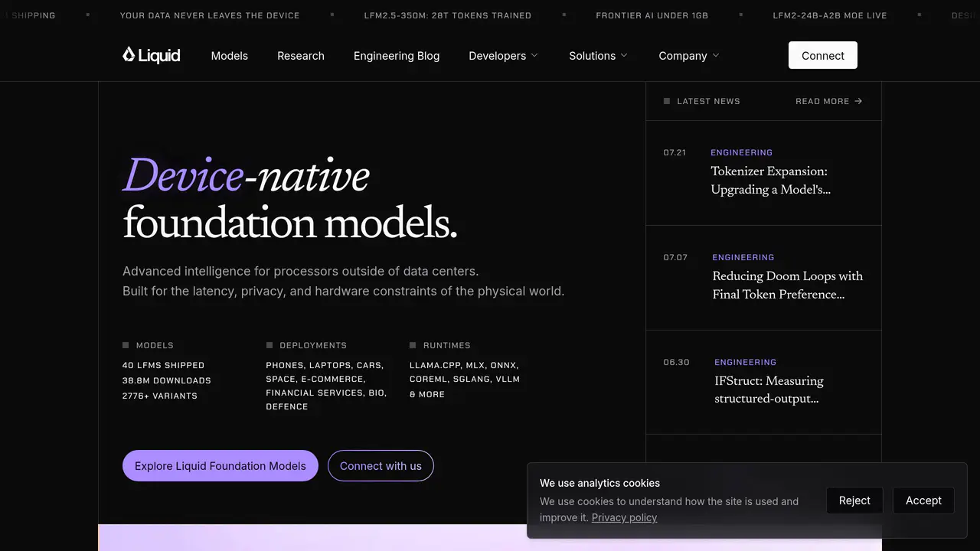Click ENGINEERING tag on the 06.30 article
This screenshot has width=980, height=551.
click(x=746, y=362)
